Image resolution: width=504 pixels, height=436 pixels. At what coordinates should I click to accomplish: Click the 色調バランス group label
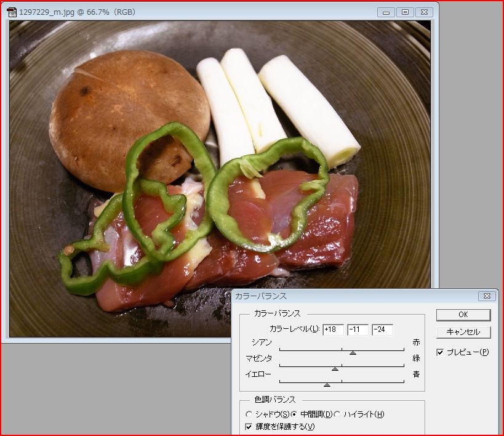275,400
